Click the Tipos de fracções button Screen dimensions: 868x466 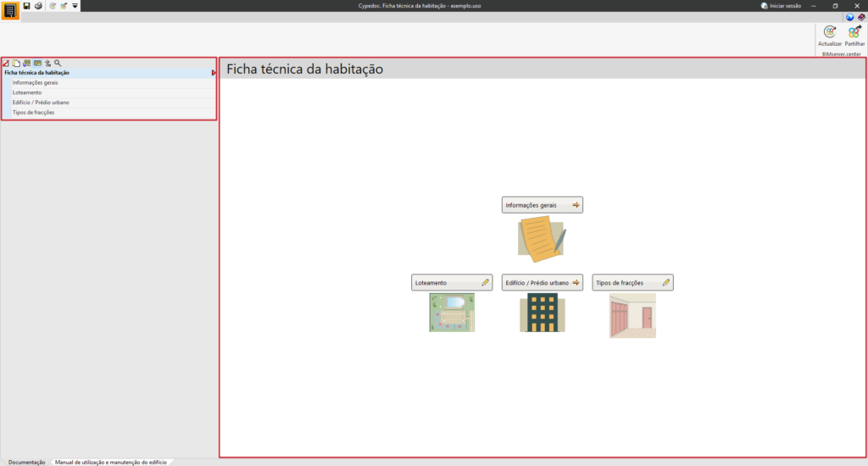(632, 282)
